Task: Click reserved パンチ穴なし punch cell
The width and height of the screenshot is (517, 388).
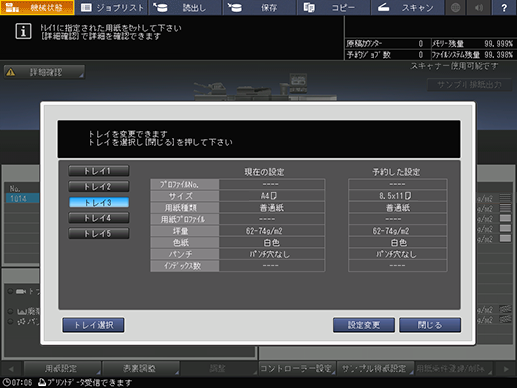Action: coord(397,254)
